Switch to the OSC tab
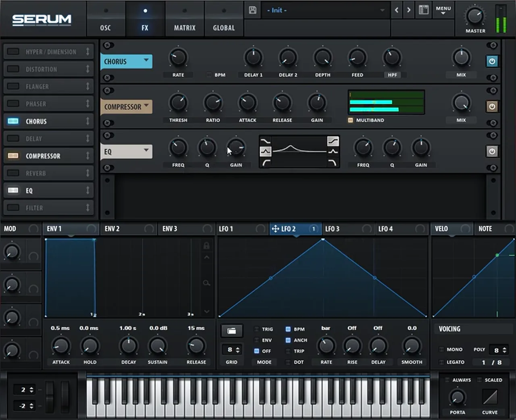The height and width of the screenshot is (420, 516). [106, 19]
